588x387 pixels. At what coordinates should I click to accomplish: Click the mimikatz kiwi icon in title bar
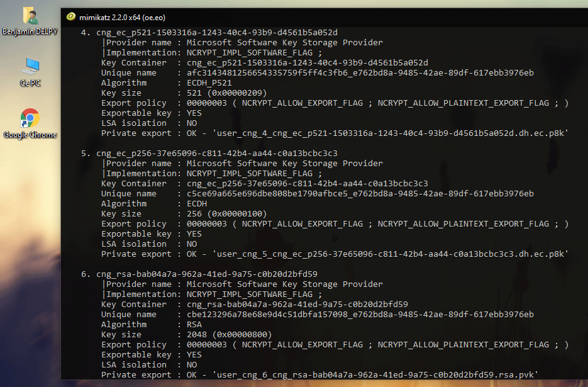(x=71, y=17)
